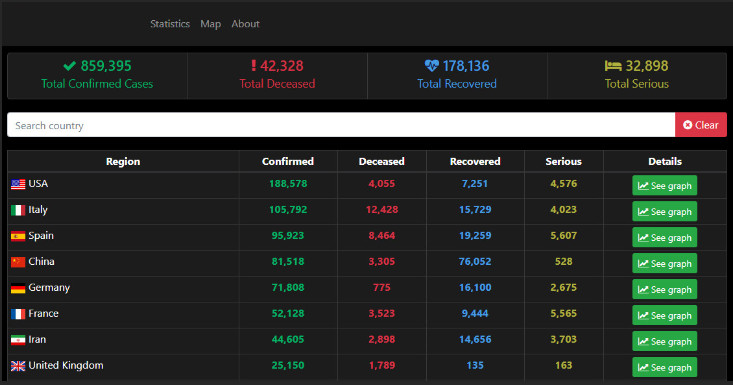Click the Confirmed column header
Viewport: 733px width, 385px height.
pyautogui.click(x=288, y=162)
